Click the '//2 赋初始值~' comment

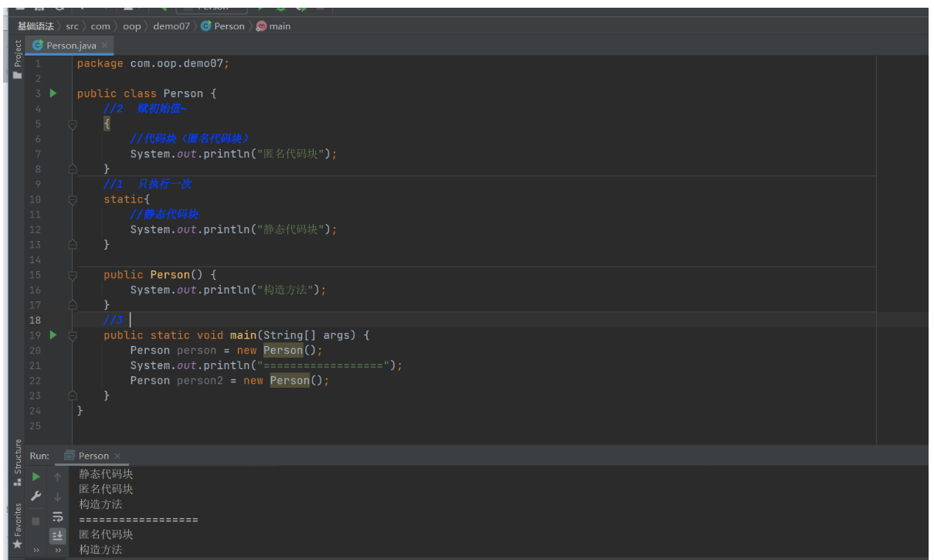click(145, 109)
